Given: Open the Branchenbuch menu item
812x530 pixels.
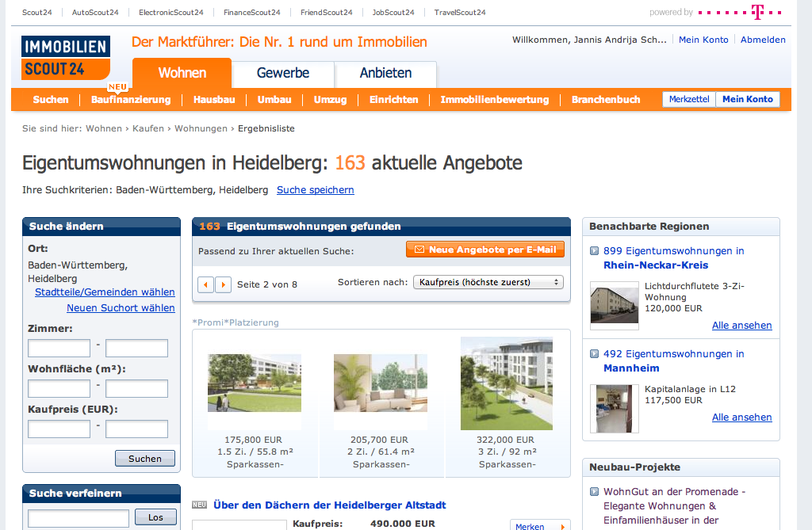Looking at the screenshot, I should click(x=606, y=99).
